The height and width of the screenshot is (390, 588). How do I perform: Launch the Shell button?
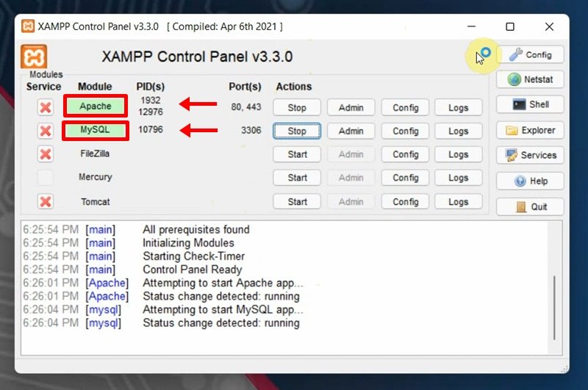tap(530, 104)
